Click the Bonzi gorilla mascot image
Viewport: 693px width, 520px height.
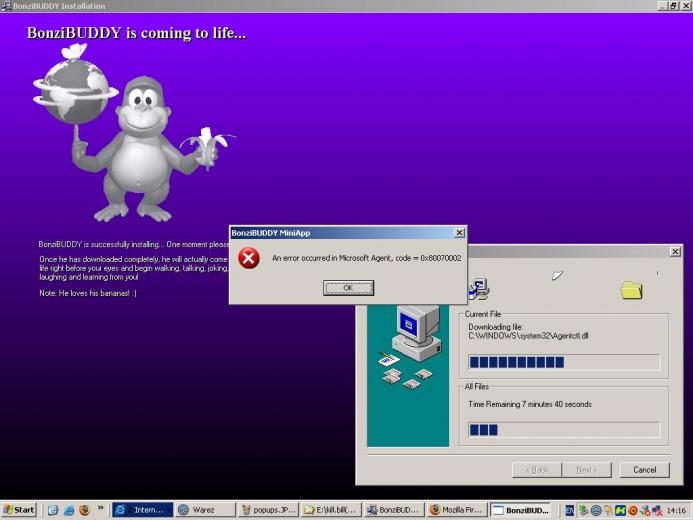134,133
